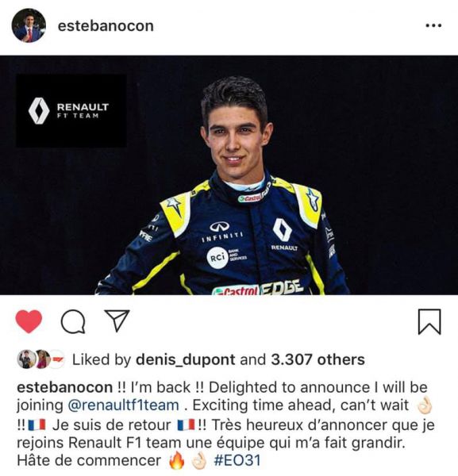Tap the Renault diamond emblem on the suit
This screenshot has height=476, width=458.
pyautogui.click(x=282, y=230)
